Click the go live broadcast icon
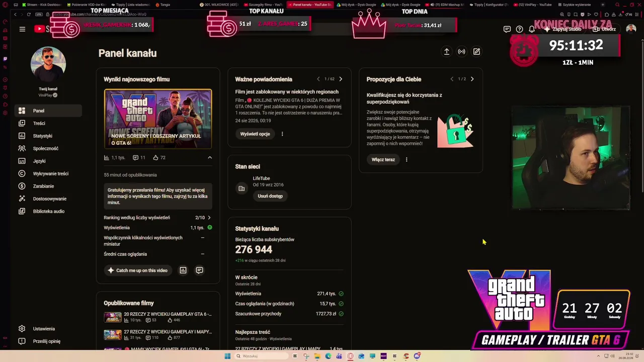This screenshot has width=644, height=362. 461,51
